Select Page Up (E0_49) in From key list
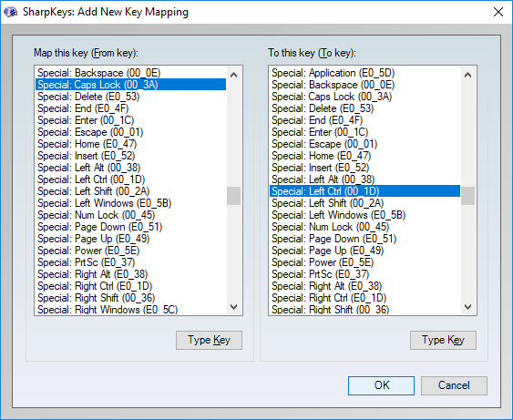 click(x=130, y=239)
